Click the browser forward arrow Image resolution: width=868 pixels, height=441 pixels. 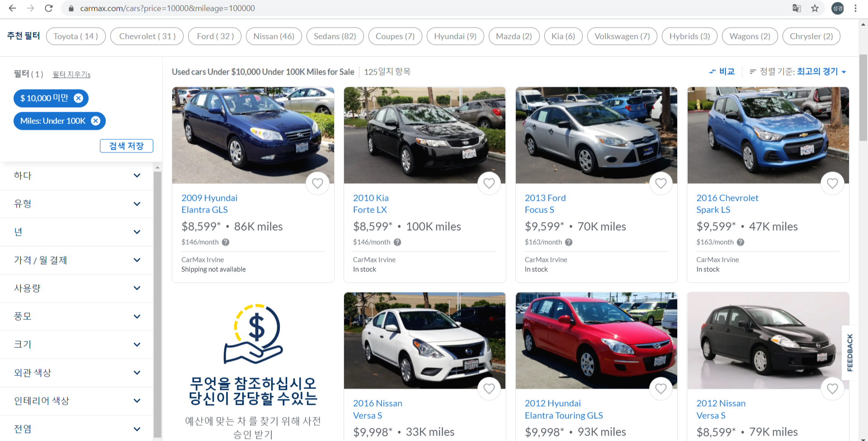pos(30,8)
